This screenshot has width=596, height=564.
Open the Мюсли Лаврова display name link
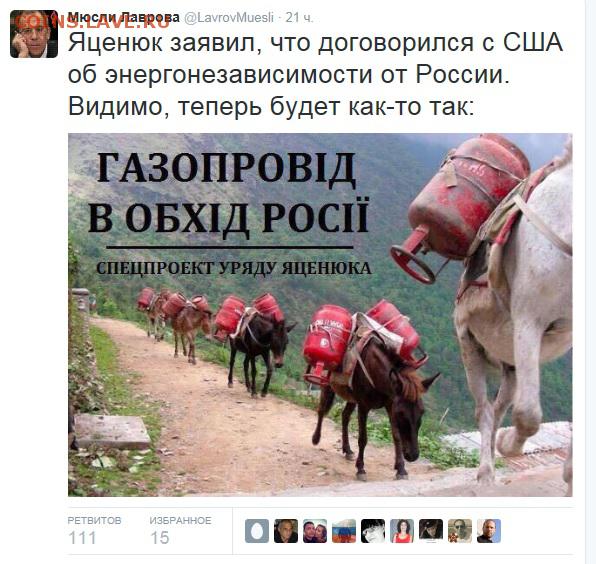coord(124,17)
